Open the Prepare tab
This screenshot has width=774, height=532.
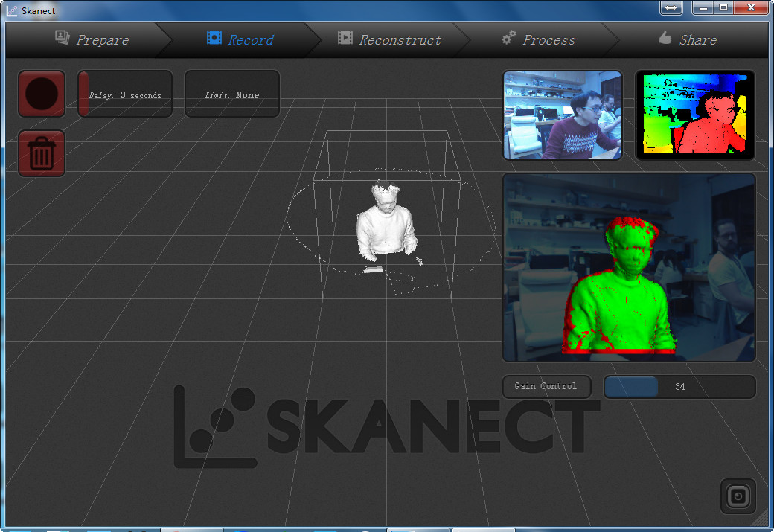click(92, 39)
